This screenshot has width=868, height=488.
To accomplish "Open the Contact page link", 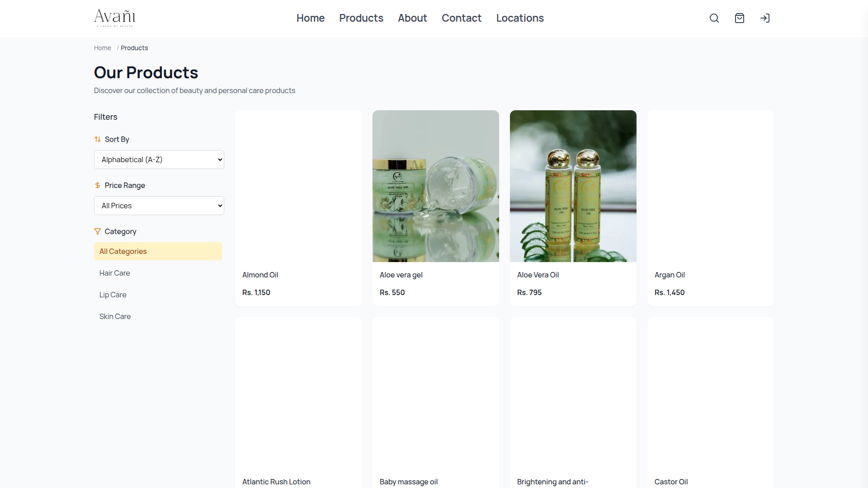I will coord(461,18).
